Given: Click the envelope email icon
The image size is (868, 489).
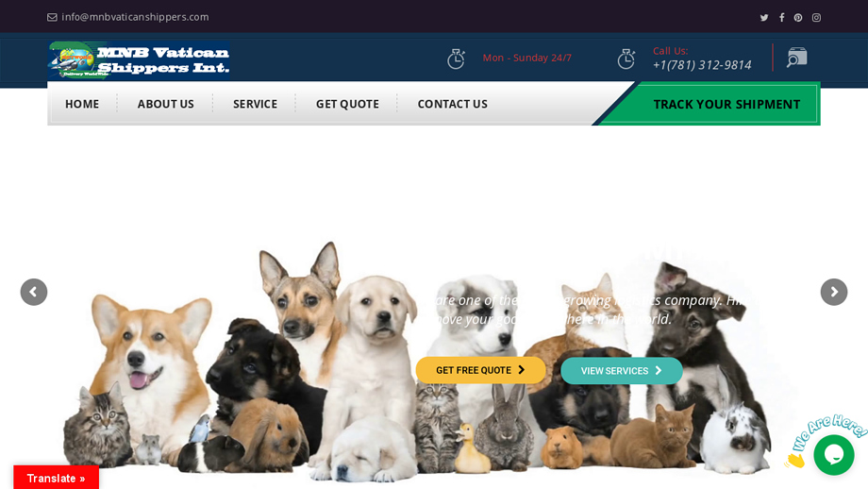Looking at the screenshot, I should click(x=52, y=17).
